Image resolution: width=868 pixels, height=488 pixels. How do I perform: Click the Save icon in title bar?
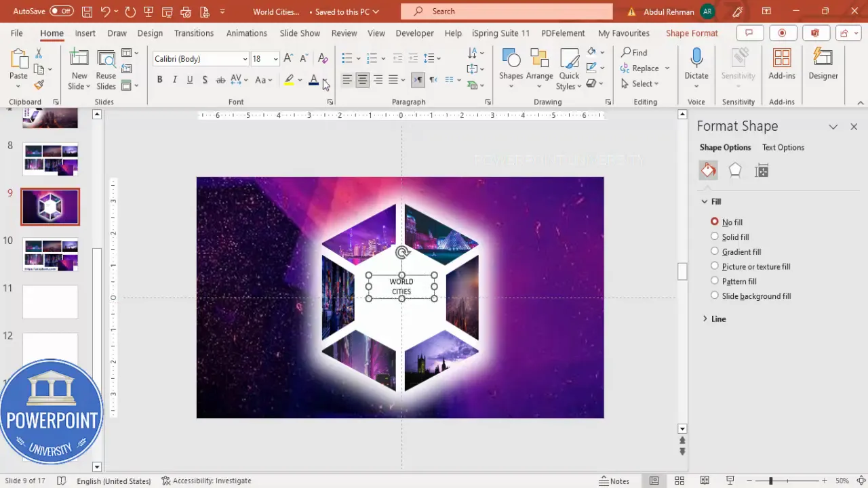[87, 12]
